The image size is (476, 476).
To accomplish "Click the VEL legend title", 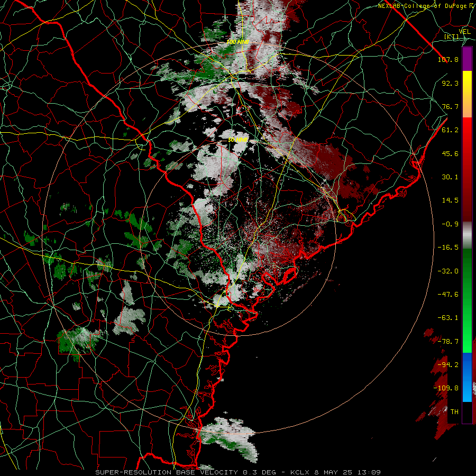I will 464,32.
